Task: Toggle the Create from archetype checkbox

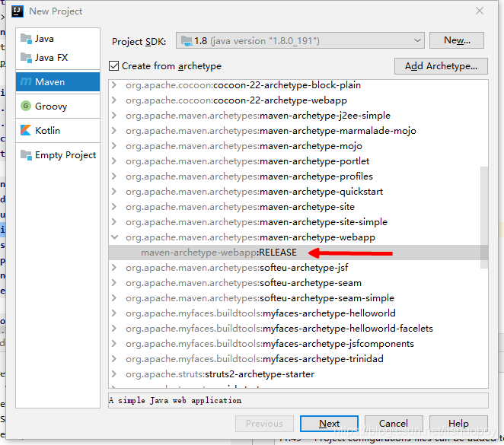Action: (x=113, y=66)
